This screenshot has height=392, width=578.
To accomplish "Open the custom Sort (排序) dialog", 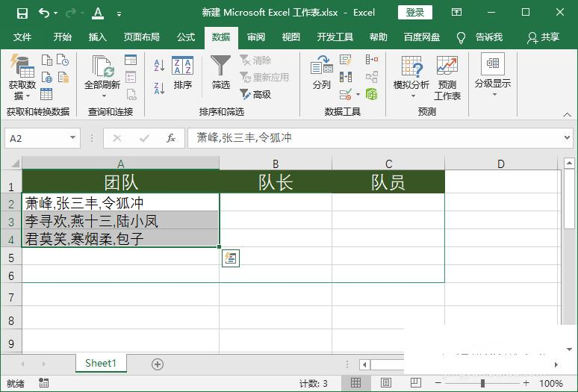I will pyautogui.click(x=182, y=73).
